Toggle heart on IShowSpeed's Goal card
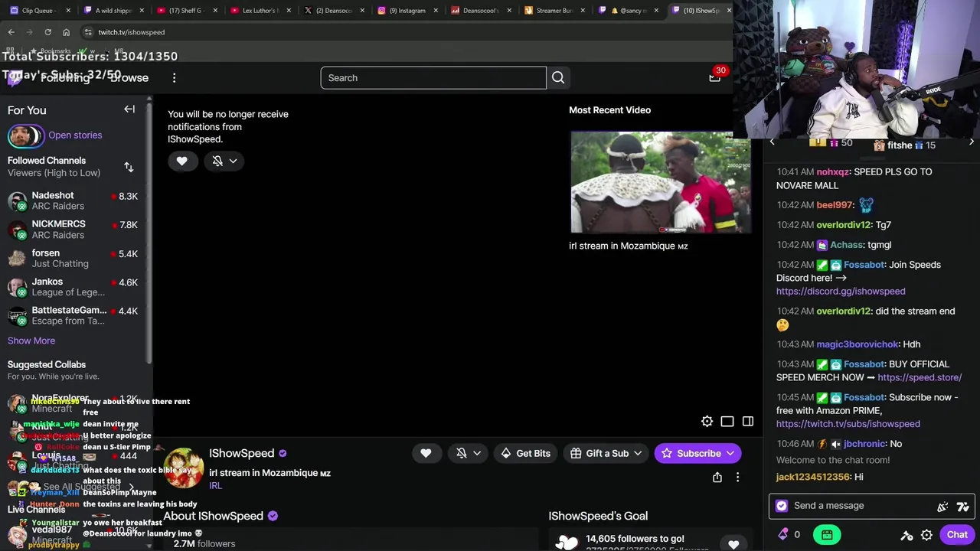Image resolution: width=980 pixels, height=551 pixels. pyautogui.click(x=733, y=544)
